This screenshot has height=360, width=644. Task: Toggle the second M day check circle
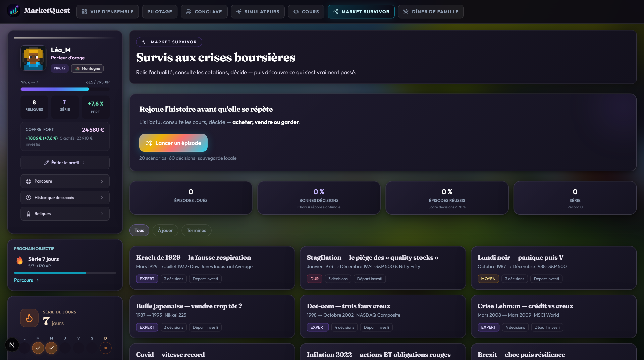click(52, 348)
